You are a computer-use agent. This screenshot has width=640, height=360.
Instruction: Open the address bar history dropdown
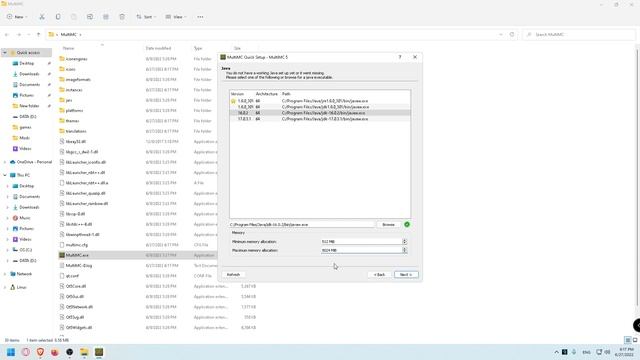click(x=501, y=35)
